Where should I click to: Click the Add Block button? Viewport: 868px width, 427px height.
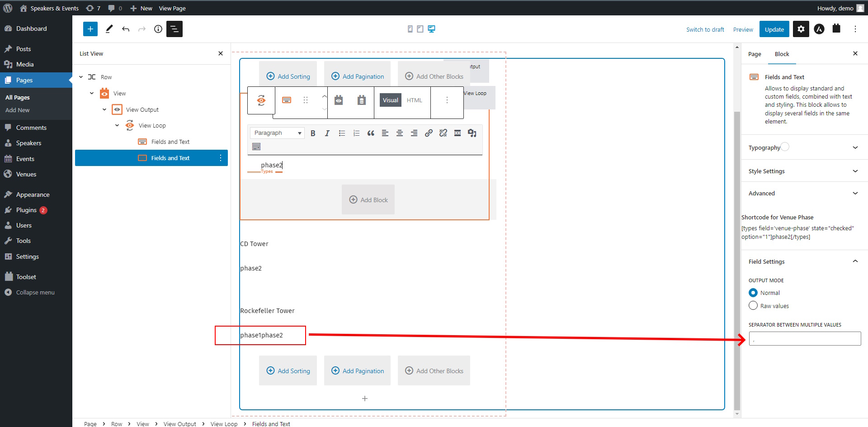368,199
